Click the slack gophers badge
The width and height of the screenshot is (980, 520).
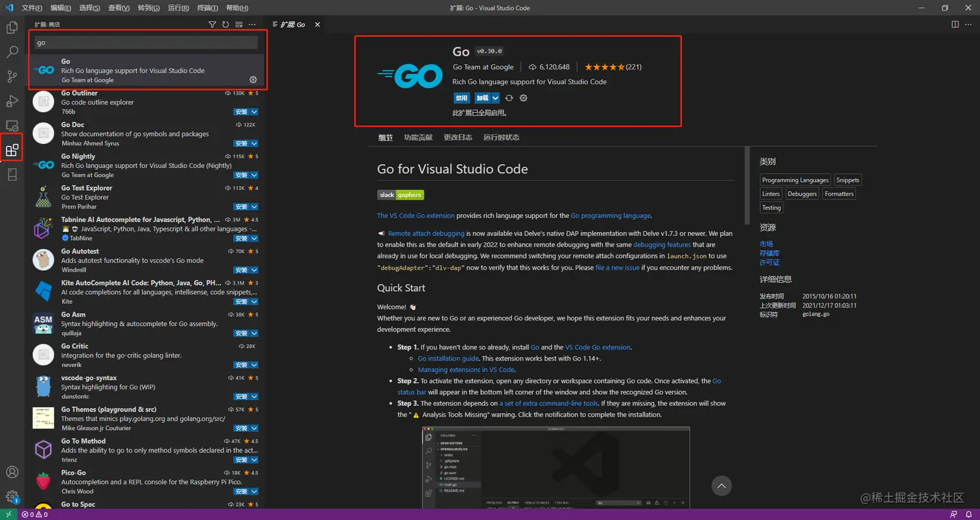click(401, 195)
